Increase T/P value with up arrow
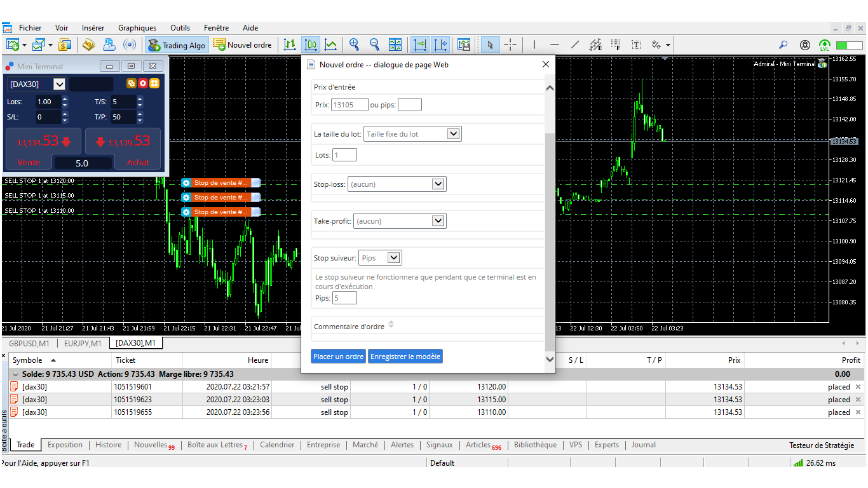Image resolution: width=868 pixels, height=488 pixels. tap(140, 114)
